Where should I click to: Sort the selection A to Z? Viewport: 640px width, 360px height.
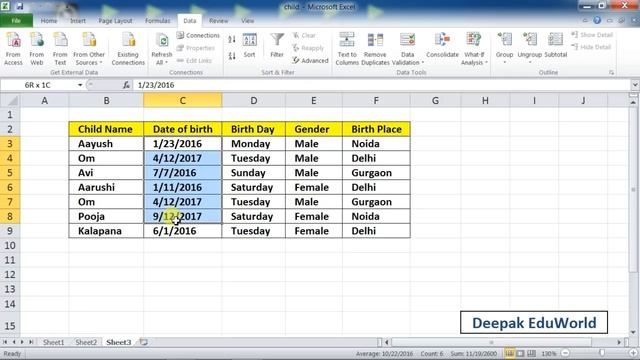coord(232,40)
